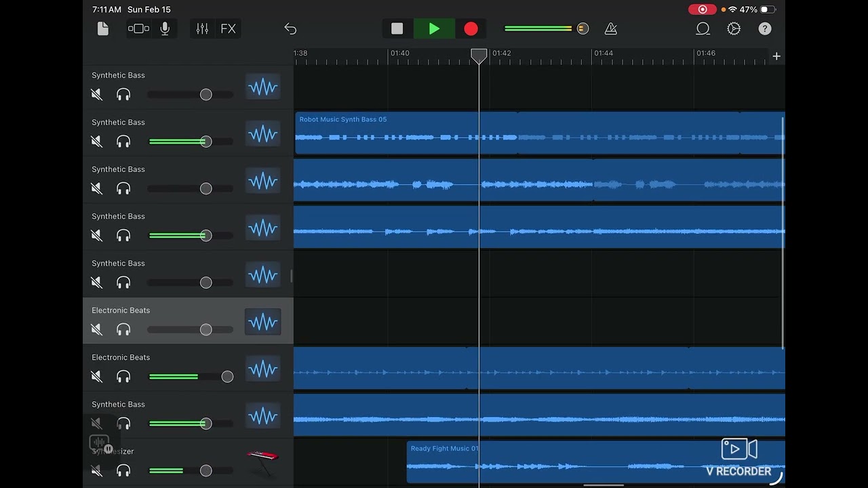Solo the Electronic Beats track containing an audio region

pos(123,376)
